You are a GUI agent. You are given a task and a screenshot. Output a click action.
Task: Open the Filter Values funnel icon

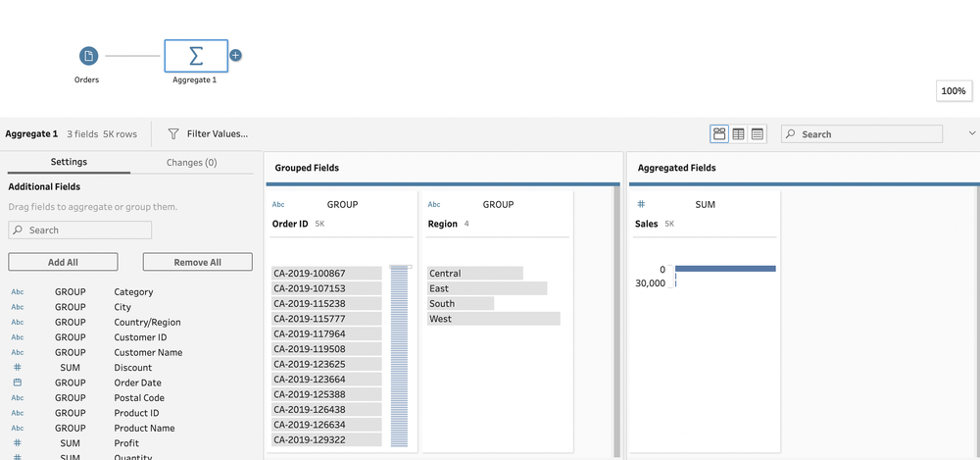tap(173, 134)
